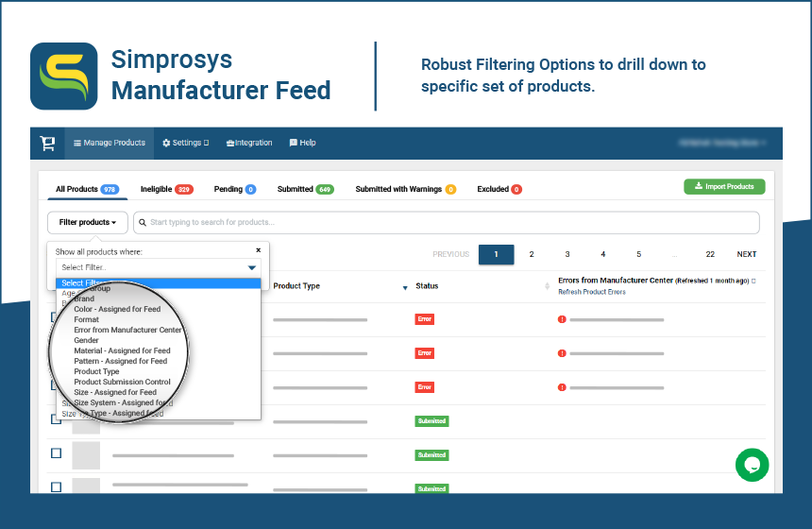Expand the Select Filter combo box
The width and height of the screenshot is (812, 529).
[159, 267]
